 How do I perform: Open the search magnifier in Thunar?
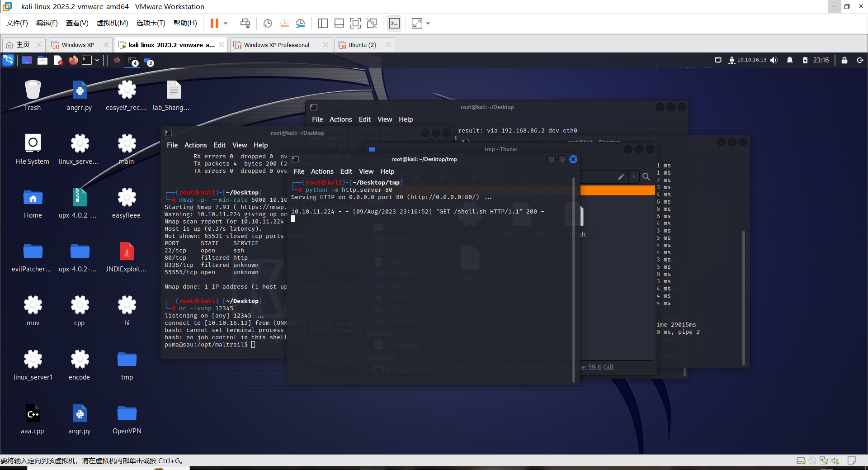[646, 177]
